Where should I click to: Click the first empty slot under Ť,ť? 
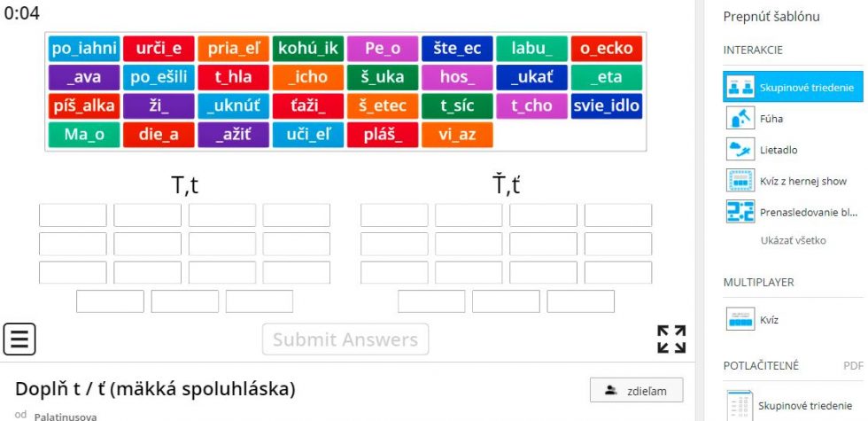[394, 214]
